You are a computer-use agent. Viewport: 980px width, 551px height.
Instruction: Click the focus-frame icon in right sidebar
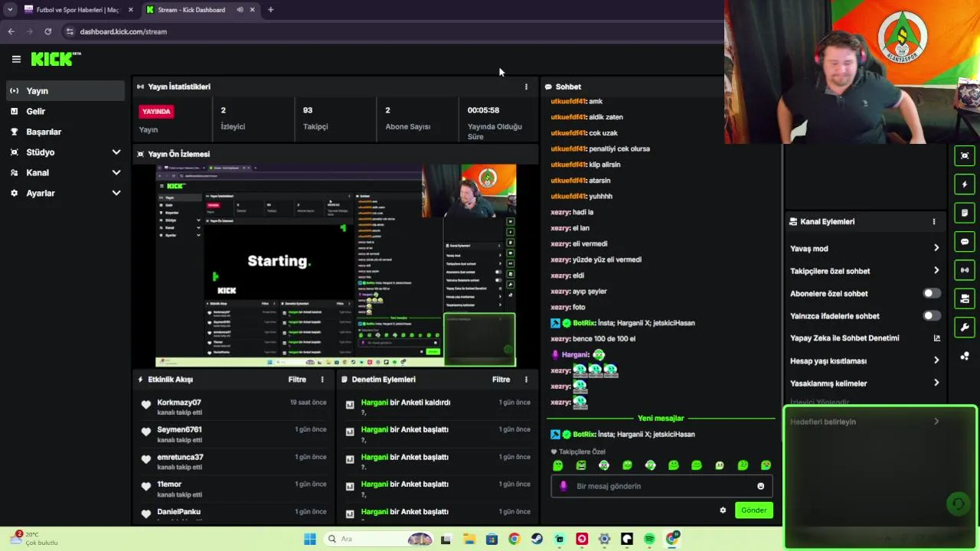pyautogui.click(x=965, y=155)
